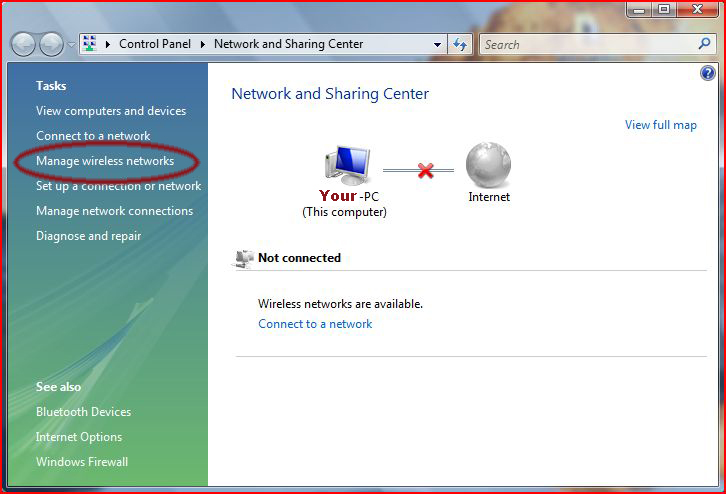
Task: Click the Internet globe icon
Action: (488, 165)
